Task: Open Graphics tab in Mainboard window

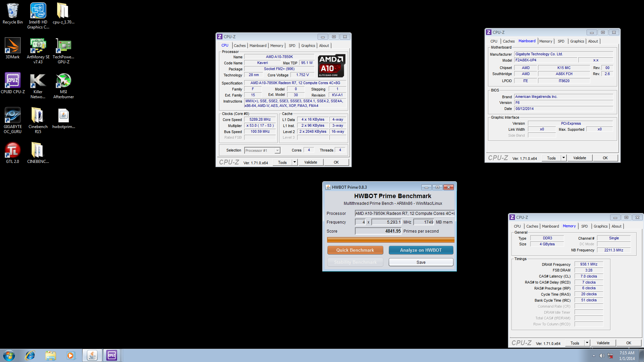Action: (577, 41)
